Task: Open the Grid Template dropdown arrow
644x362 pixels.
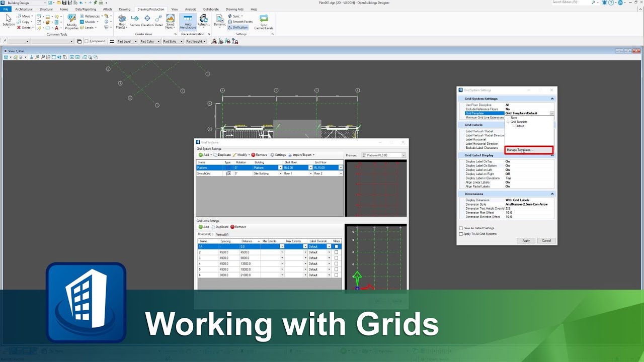Action: point(551,114)
